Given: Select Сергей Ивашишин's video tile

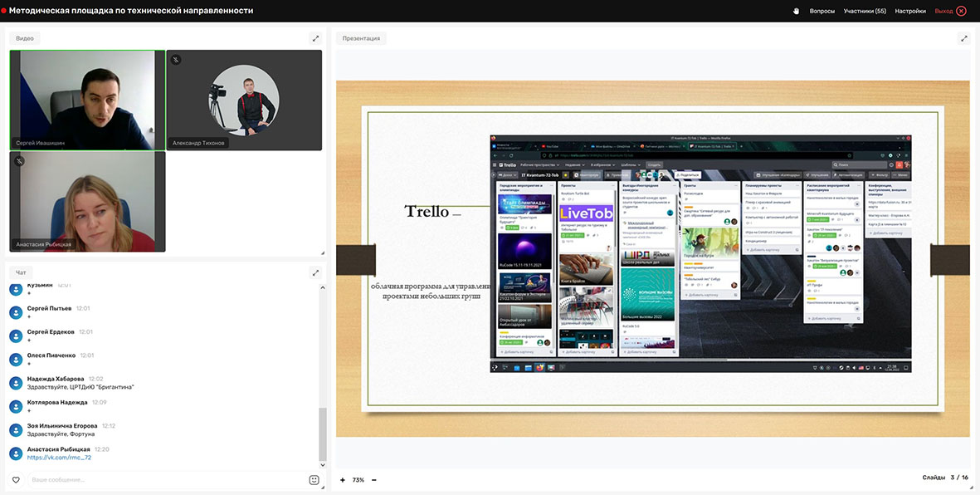Looking at the screenshot, I should pyautogui.click(x=87, y=100).
